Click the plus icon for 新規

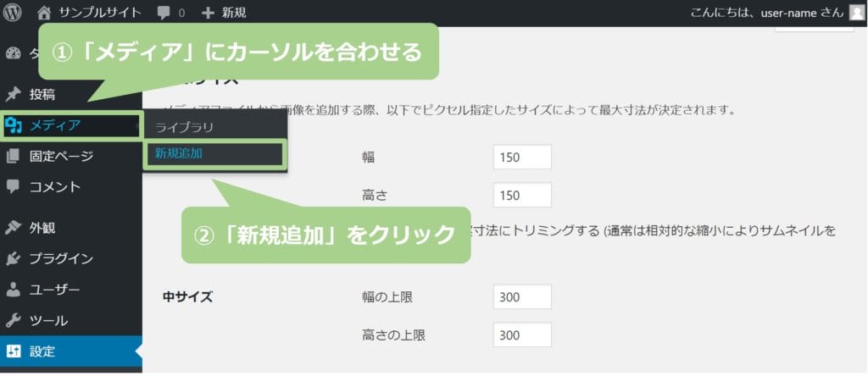click(208, 14)
